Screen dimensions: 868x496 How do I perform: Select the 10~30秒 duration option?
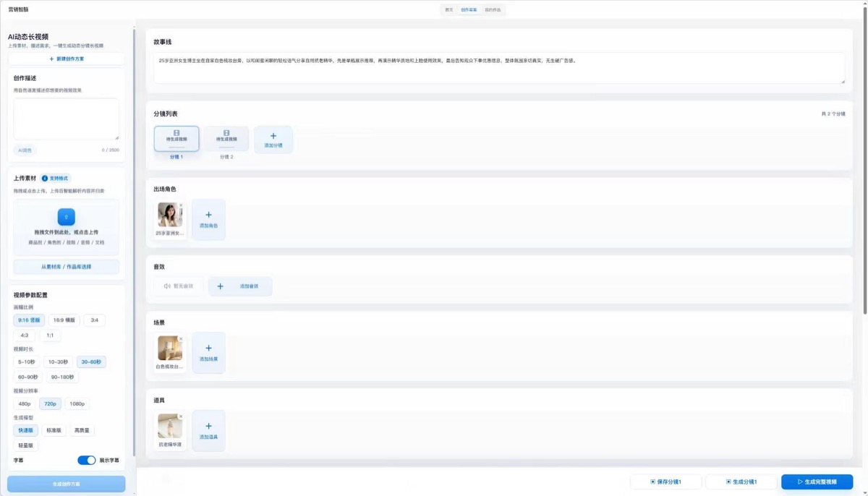click(58, 362)
